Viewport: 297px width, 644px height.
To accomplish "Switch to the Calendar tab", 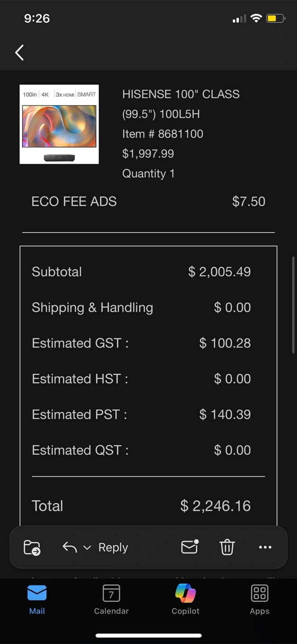I will pos(111,599).
